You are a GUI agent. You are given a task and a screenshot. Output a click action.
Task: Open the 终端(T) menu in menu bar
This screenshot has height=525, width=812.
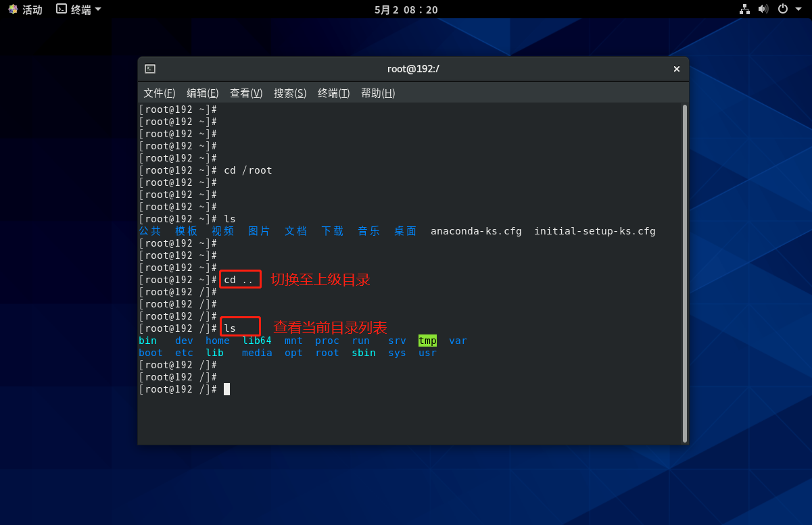[x=334, y=93]
